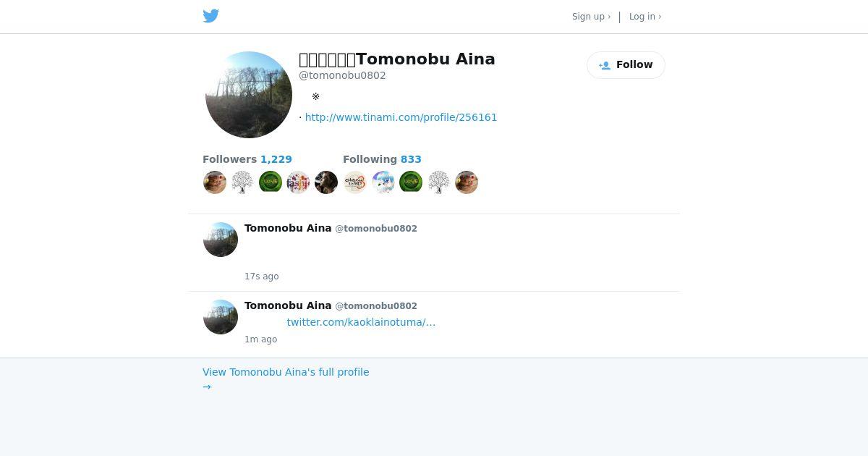Open the 1m ago tweet timestamp
This screenshot has height=456, width=868.
pos(260,339)
